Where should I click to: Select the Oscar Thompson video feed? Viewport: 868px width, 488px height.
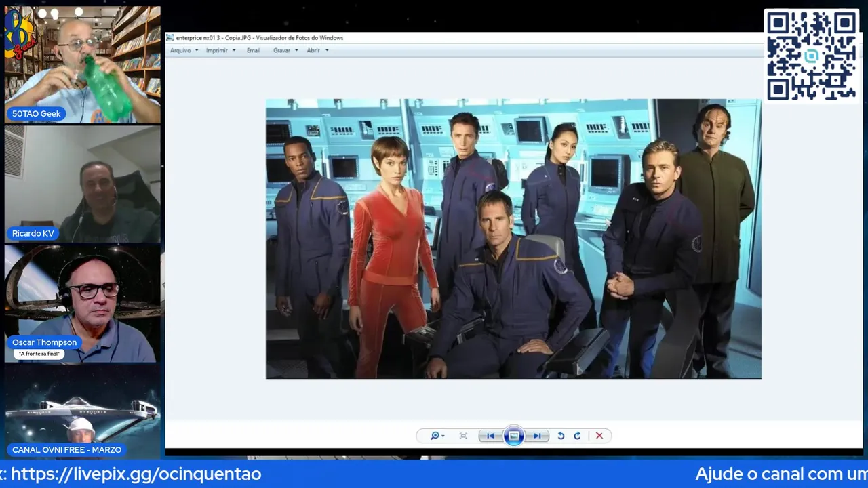click(83, 304)
